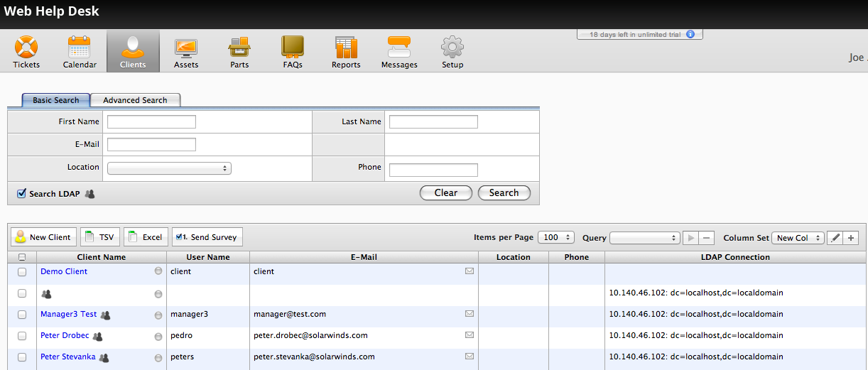Click the '18 days left in unlimited trial' text
This screenshot has height=370, width=868.
point(636,34)
